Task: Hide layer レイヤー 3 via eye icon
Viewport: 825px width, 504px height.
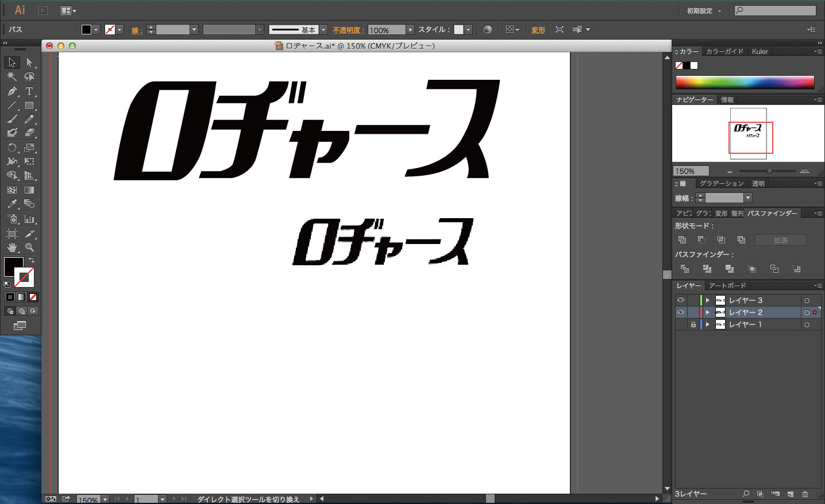Action: coord(681,300)
